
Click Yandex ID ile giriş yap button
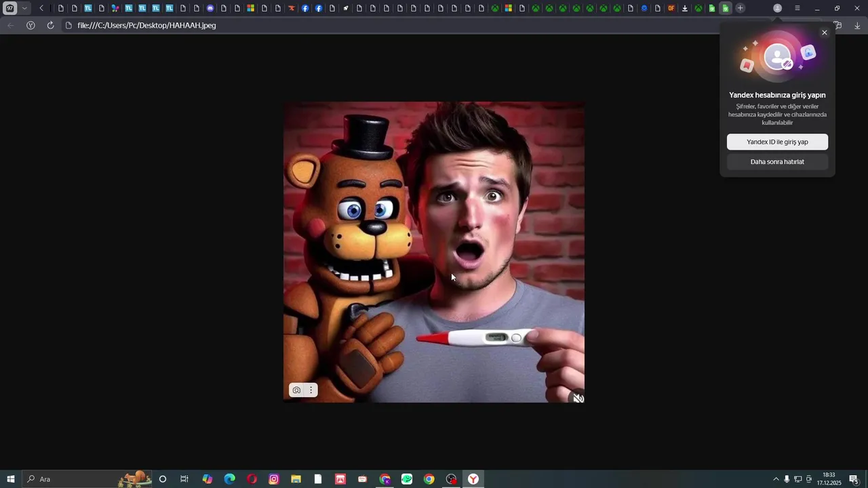click(777, 142)
